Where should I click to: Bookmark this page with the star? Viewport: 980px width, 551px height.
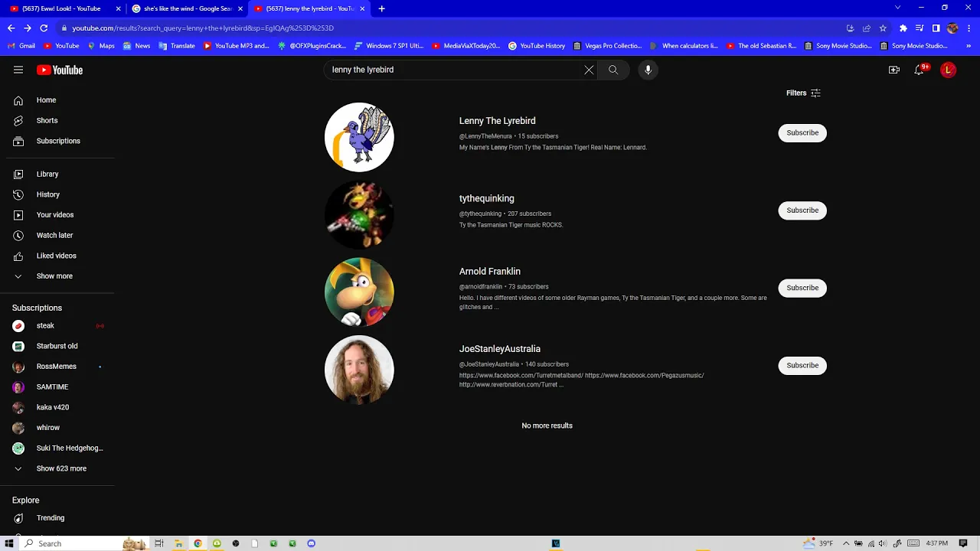[x=883, y=28]
